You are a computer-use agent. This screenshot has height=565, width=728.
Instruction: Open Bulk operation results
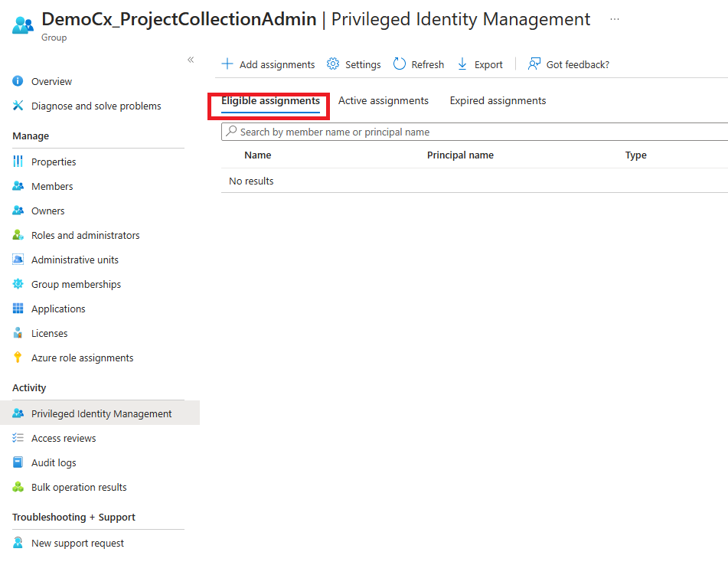coord(79,488)
